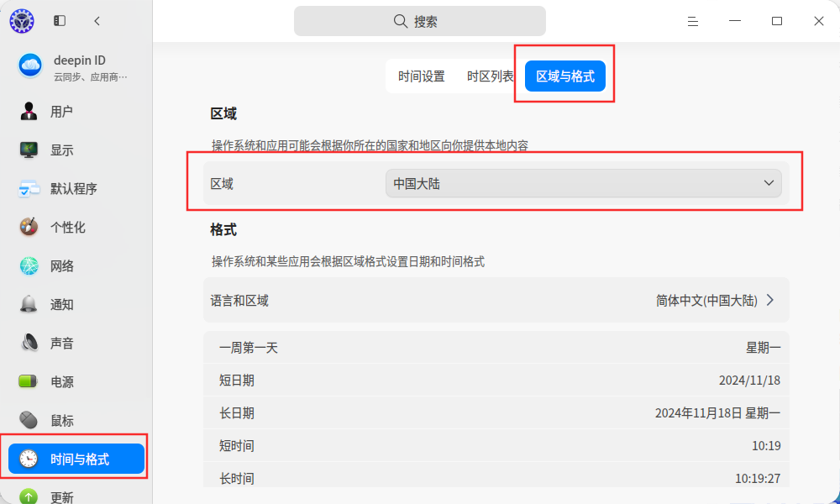The image size is (840, 504).
Task: Go back with the left arrow icon
Action: tap(97, 21)
